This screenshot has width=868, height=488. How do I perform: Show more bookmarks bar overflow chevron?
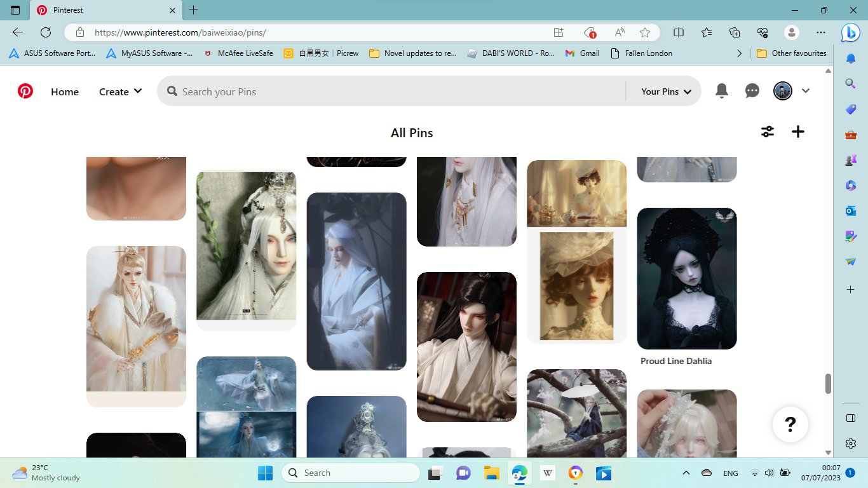[x=739, y=53]
